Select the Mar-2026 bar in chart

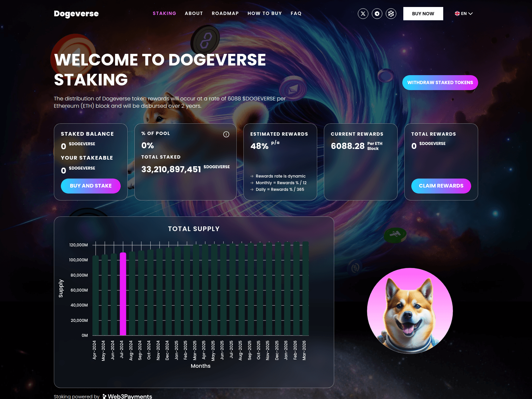[x=305, y=288]
